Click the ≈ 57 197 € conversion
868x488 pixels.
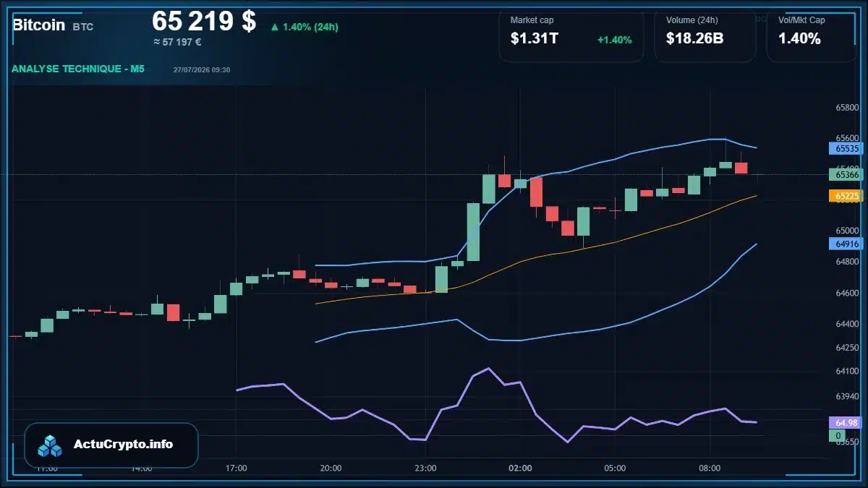(177, 42)
